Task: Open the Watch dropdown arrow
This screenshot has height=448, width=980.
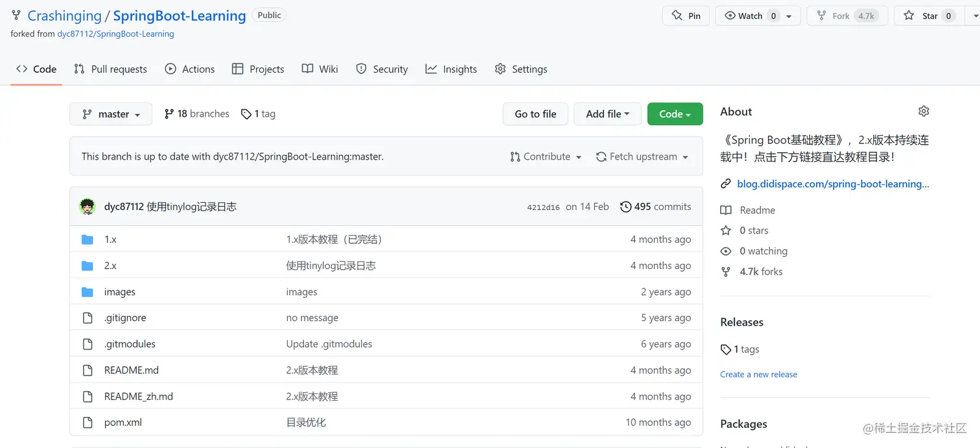Action: coord(789,16)
